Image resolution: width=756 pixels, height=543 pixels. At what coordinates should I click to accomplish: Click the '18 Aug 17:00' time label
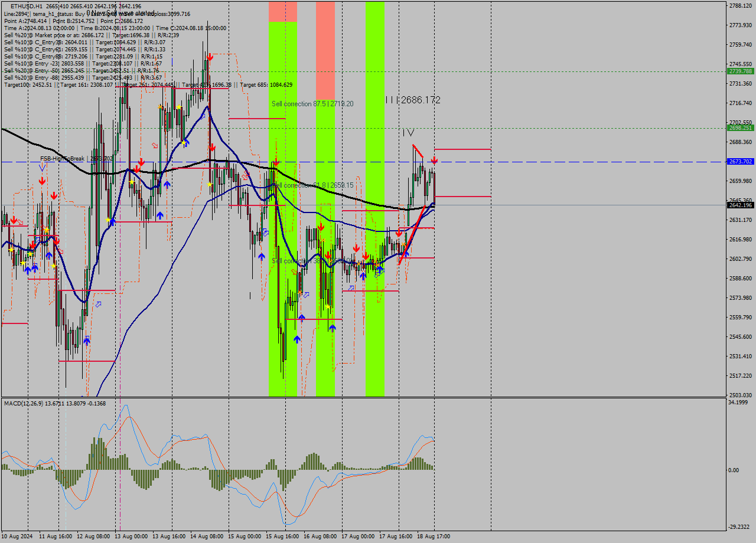[x=434, y=537]
